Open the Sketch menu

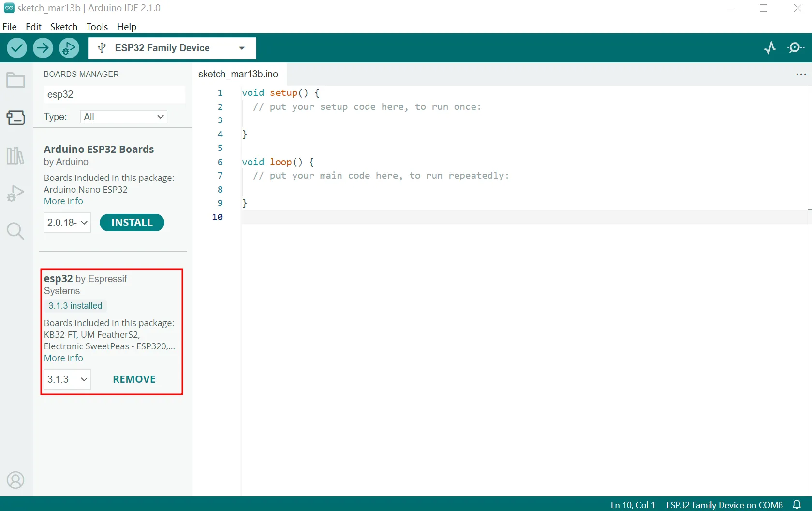tap(64, 27)
